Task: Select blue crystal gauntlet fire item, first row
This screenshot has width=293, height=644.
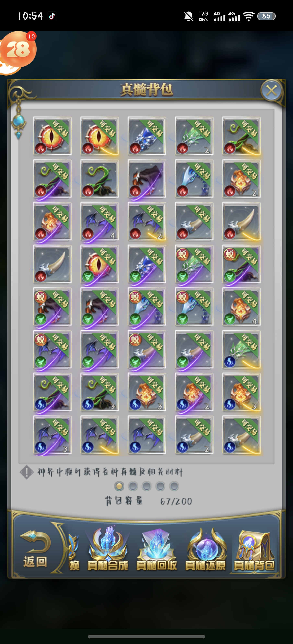Action: [147, 136]
